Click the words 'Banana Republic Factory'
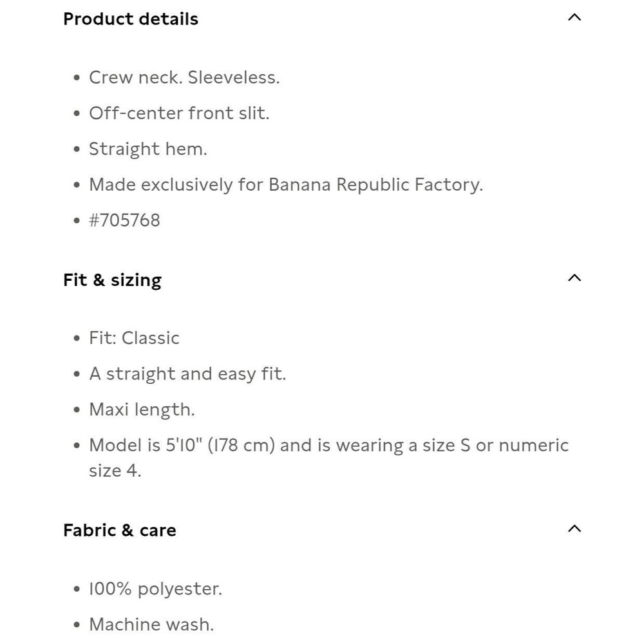Viewport: 644px width, 644px height. coord(375,185)
